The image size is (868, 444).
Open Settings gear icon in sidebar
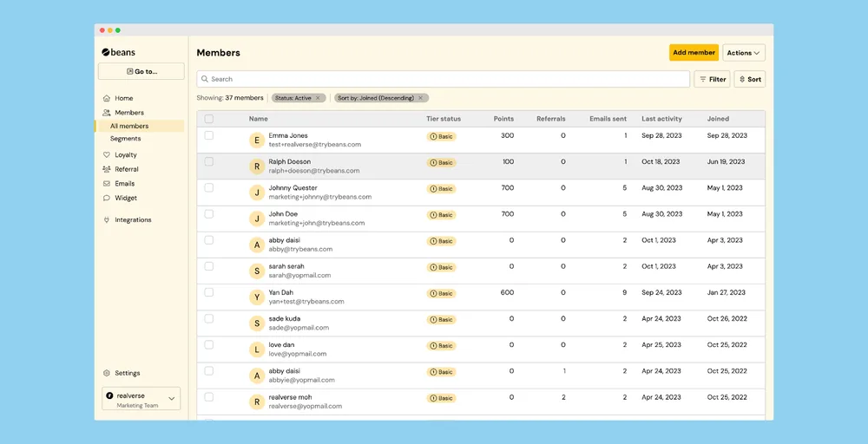[106, 373]
